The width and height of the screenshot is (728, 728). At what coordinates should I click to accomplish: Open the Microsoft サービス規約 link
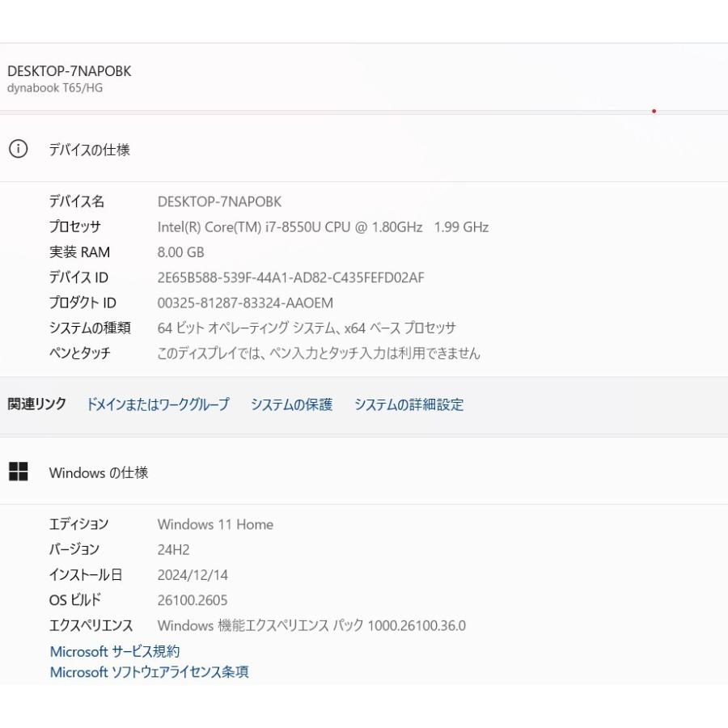pyautogui.click(x=115, y=651)
